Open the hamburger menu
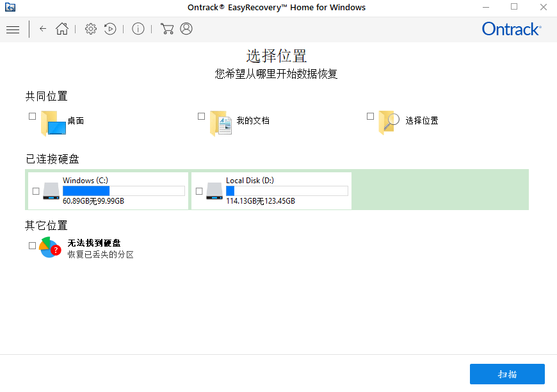 pos(13,29)
